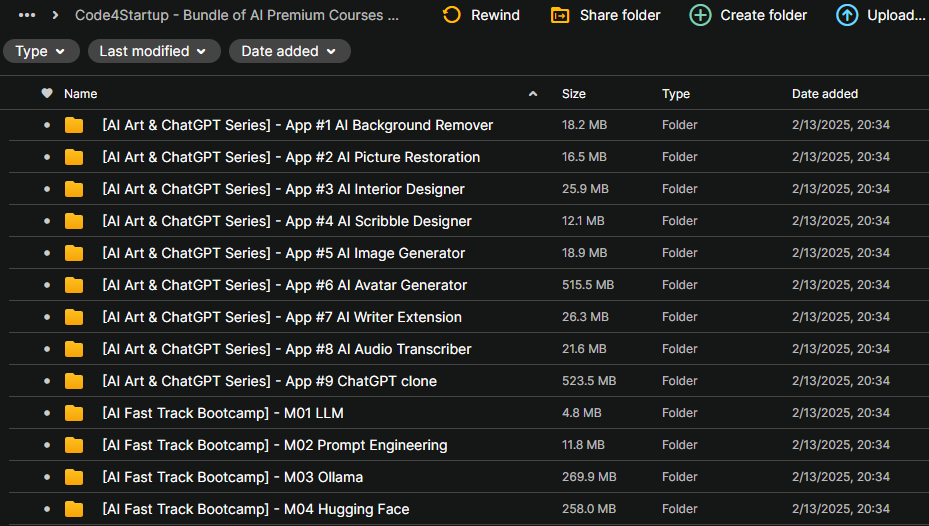This screenshot has height=526, width=929.
Task: Toggle the favorite dot for M04 Hugging Face
Action: (x=47, y=509)
